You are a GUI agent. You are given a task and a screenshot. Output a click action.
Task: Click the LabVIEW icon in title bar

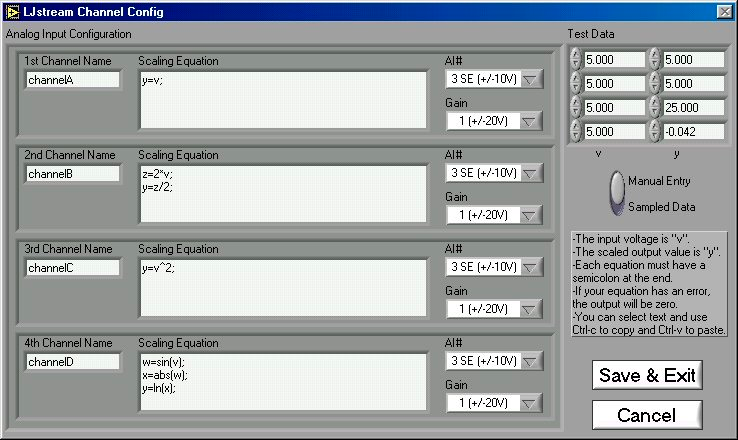[12, 11]
